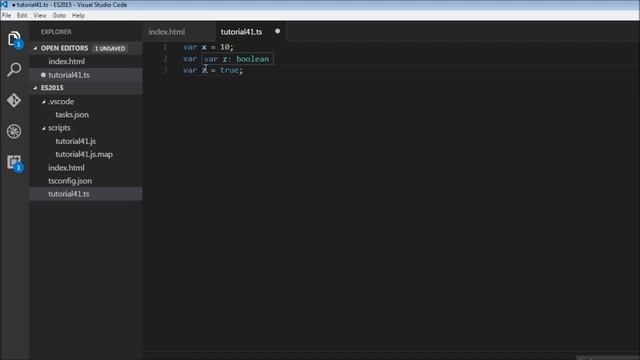Open the Extensions view icon
This screenshot has width=640, height=360.
click(x=14, y=162)
